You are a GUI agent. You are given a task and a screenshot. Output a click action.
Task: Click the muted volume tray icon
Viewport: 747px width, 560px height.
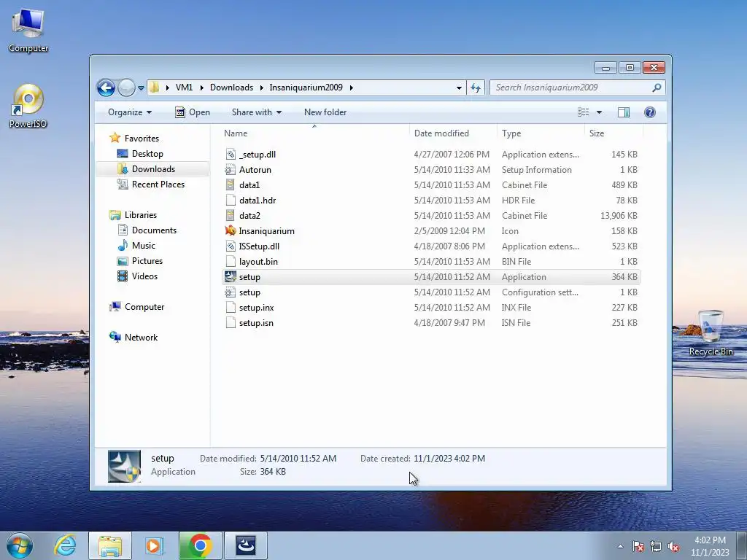pyautogui.click(x=673, y=546)
